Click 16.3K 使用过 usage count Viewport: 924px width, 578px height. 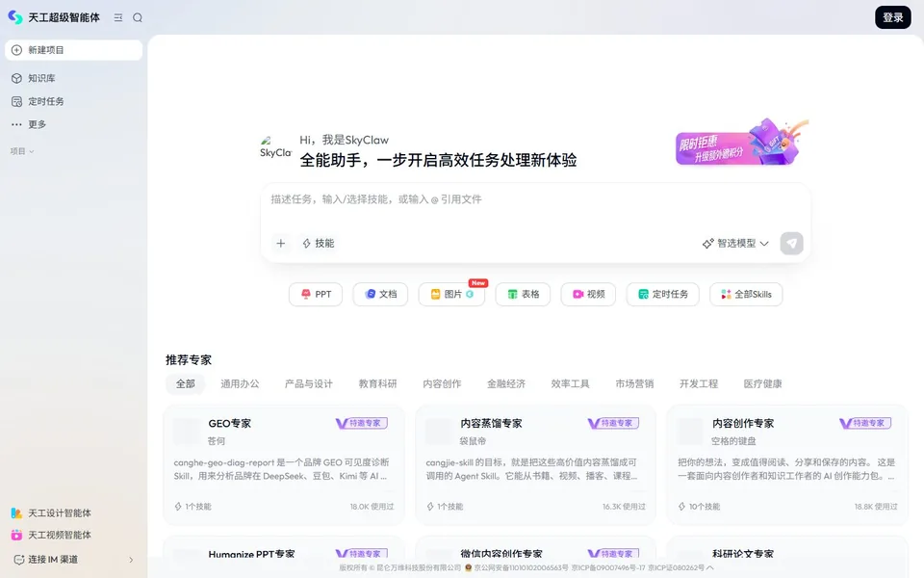[x=624, y=507]
